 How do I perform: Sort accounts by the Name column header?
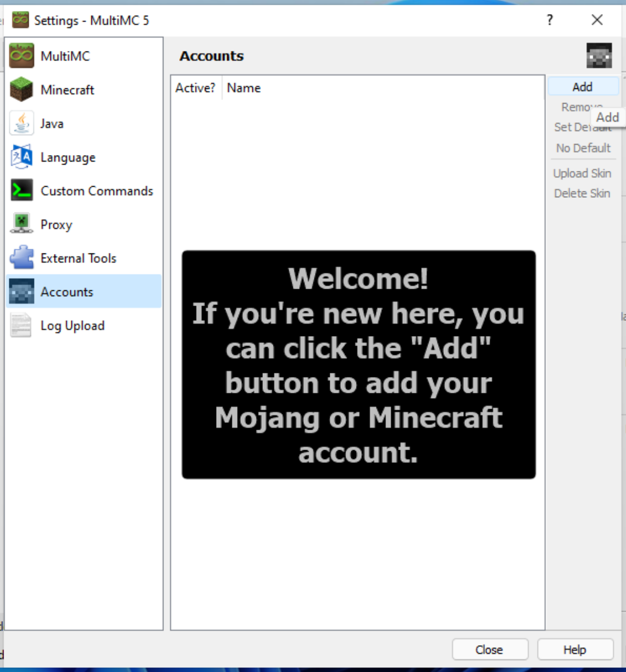pyautogui.click(x=244, y=88)
